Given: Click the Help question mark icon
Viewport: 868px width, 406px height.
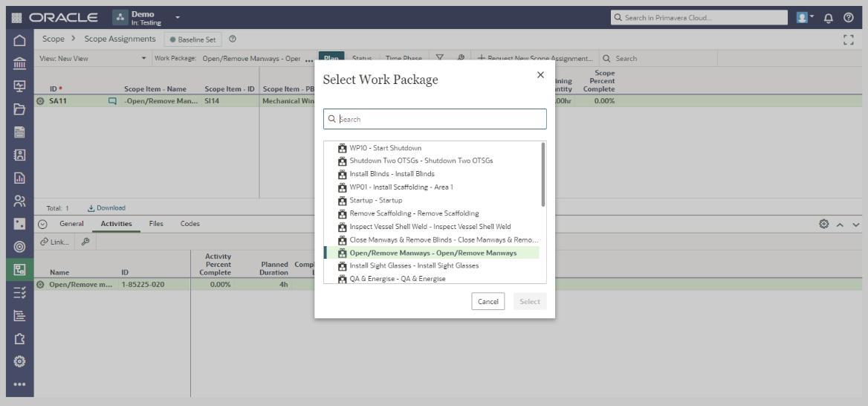Looking at the screenshot, I should click(x=848, y=18).
